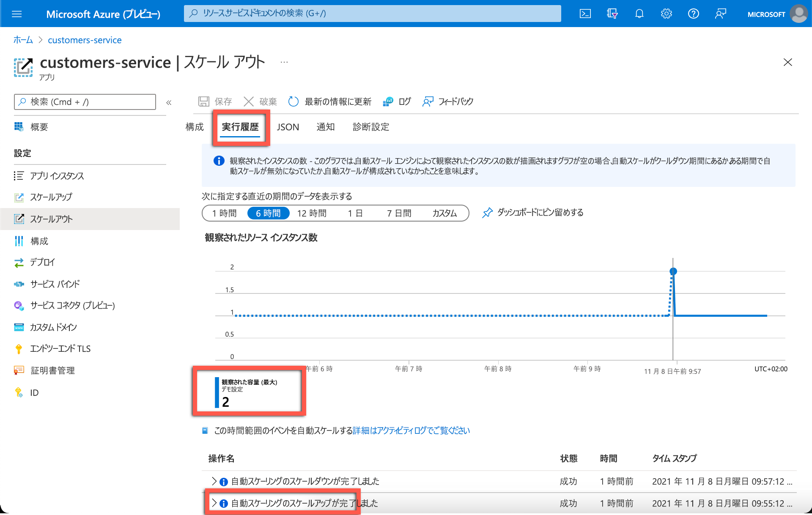812x515 pixels.
Task: Click the resource search field at top
Action: [x=372, y=13]
